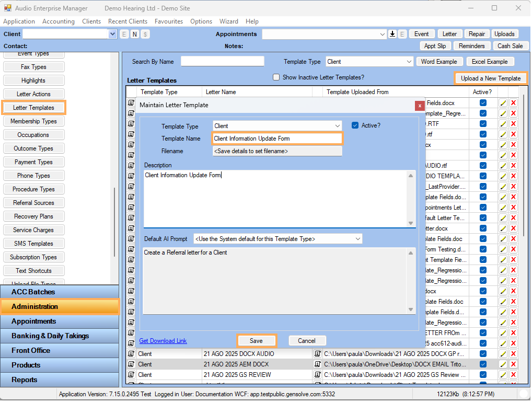Click the $ icon beside Client field
This screenshot has width=532, height=402.
click(x=145, y=34)
